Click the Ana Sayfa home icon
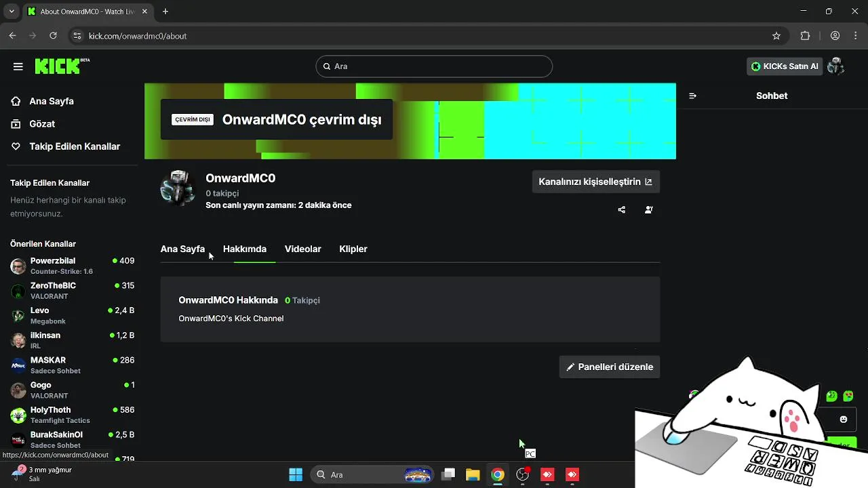This screenshot has height=488, width=868. point(16,101)
